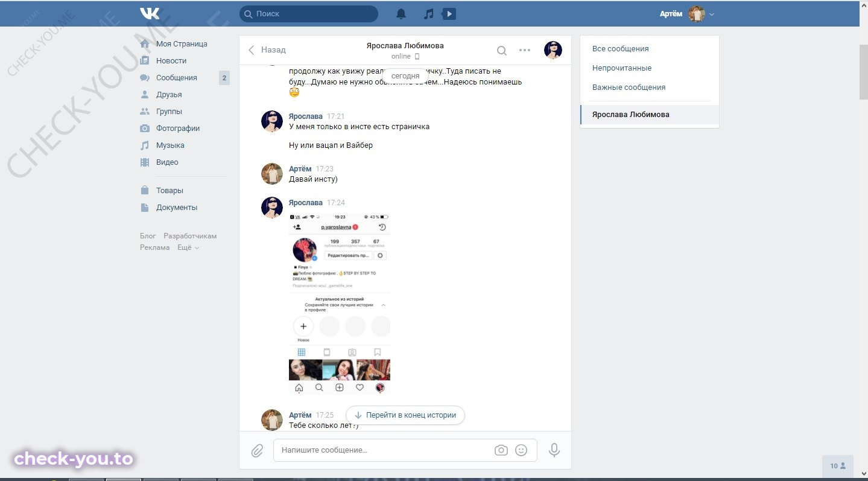The height and width of the screenshot is (481, 868).
Task: Click the speech bubble icon beside Сообщения
Action: (x=145, y=78)
